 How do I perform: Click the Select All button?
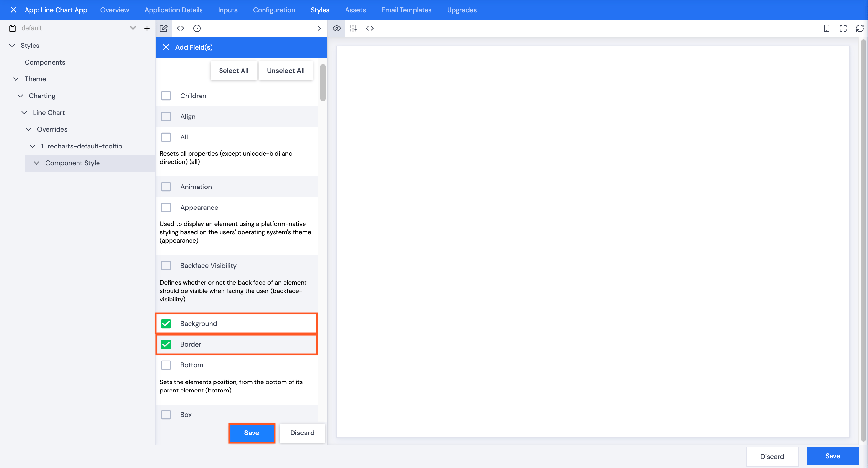(x=233, y=70)
